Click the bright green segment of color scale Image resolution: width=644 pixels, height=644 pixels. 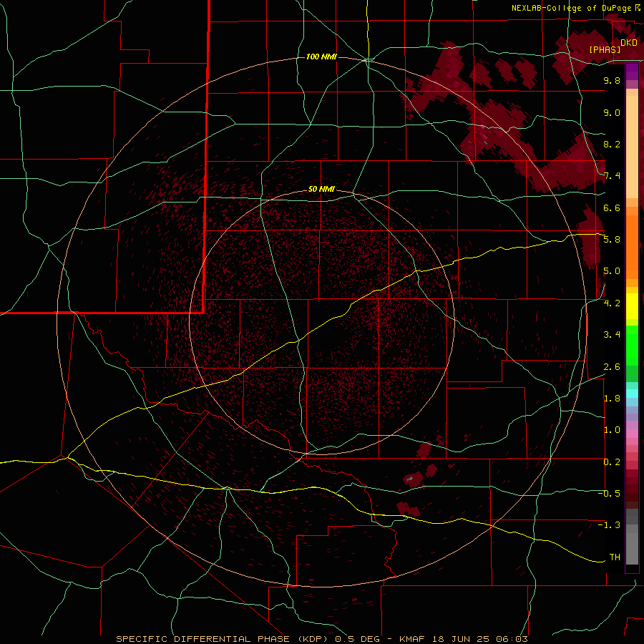632,346
